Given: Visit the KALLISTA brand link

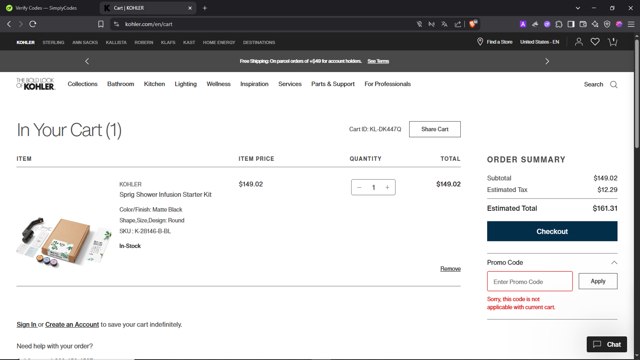Looking at the screenshot, I should point(116,42).
